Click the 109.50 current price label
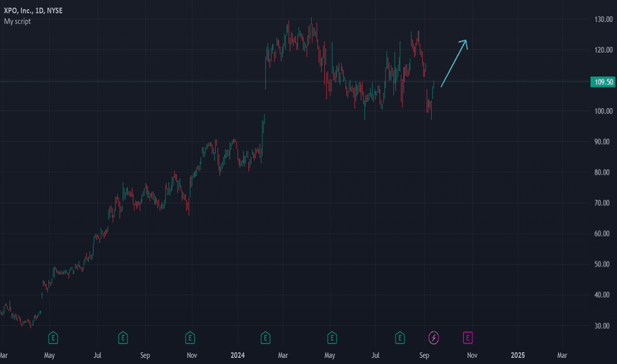 coord(603,82)
